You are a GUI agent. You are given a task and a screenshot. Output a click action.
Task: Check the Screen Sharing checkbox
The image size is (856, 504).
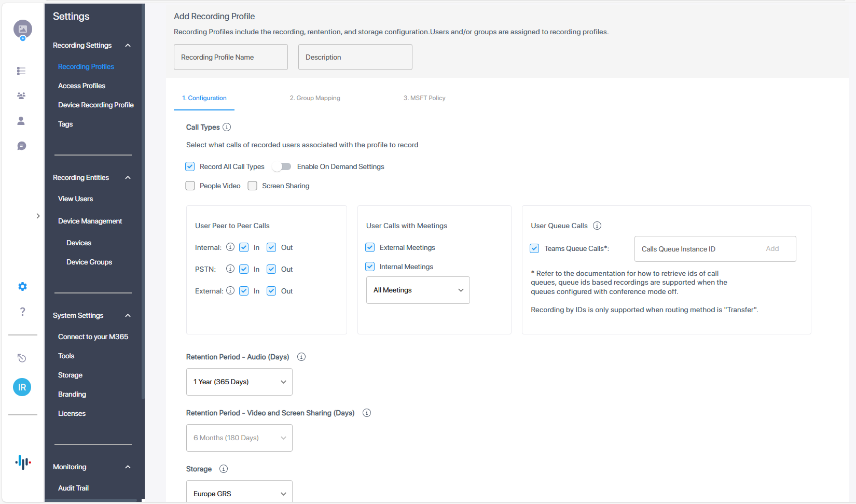(x=253, y=186)
